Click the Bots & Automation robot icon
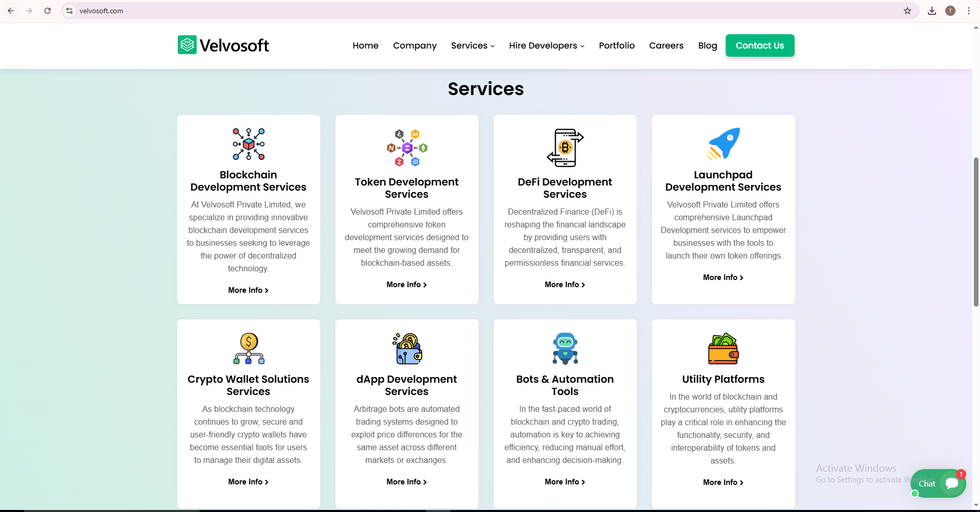This screenshot has width=980, height=512. (x=565, y=348)
